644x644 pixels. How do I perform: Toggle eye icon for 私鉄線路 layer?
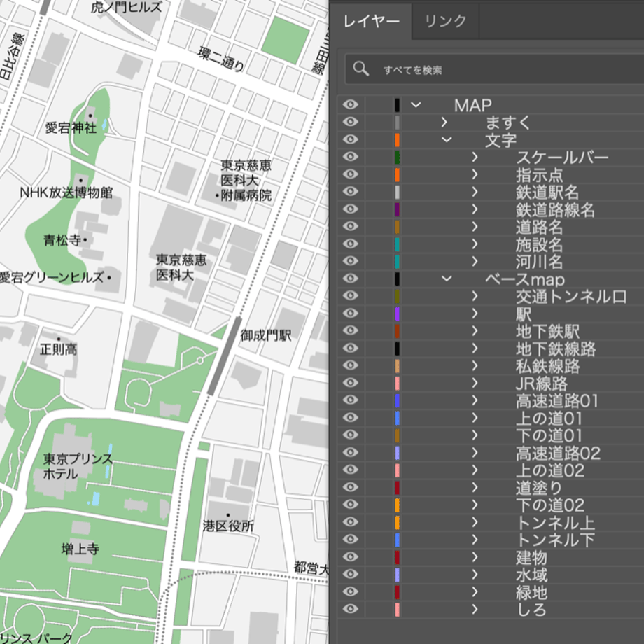tap(350, 365)
